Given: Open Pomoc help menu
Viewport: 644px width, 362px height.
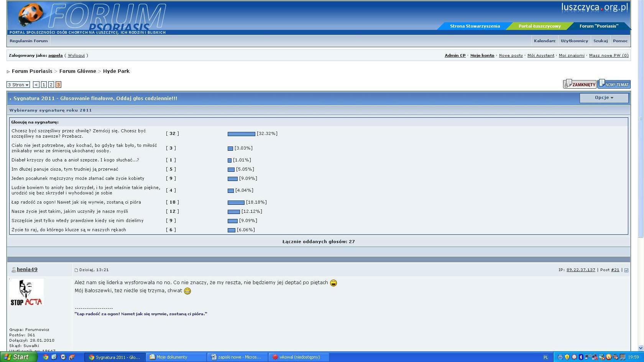Looking at the screenshot, I should tap(620, 41).
